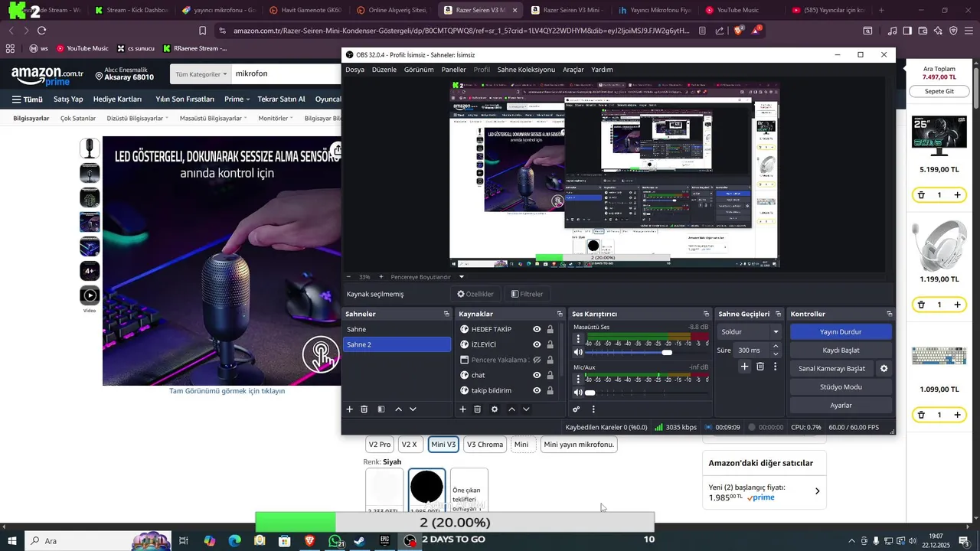
Task: Hide the HEDEF TAKİP source
Action: click(x=537, y=329)
